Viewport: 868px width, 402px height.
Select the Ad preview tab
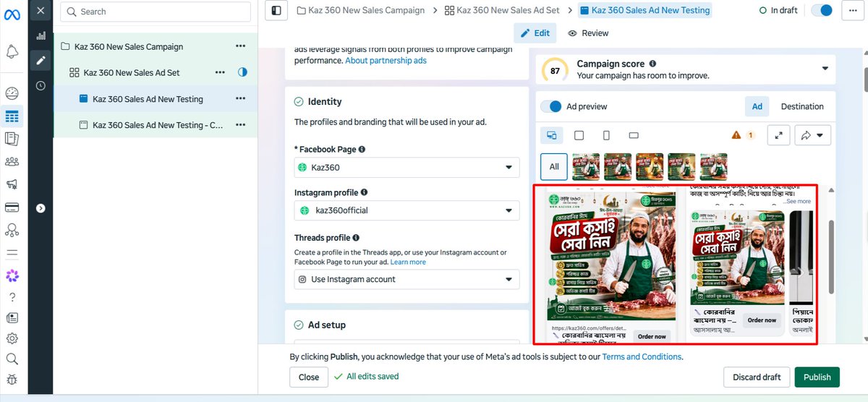[x=757, y=106]
